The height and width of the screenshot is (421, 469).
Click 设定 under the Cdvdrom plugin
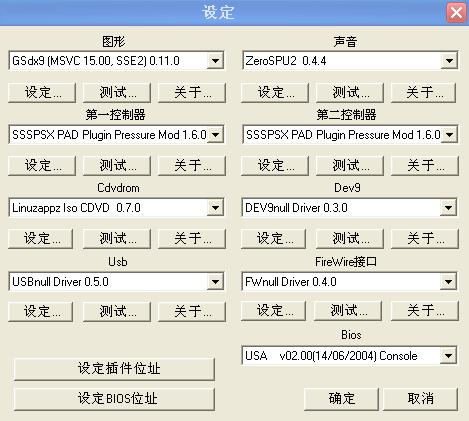click(40, 238)
